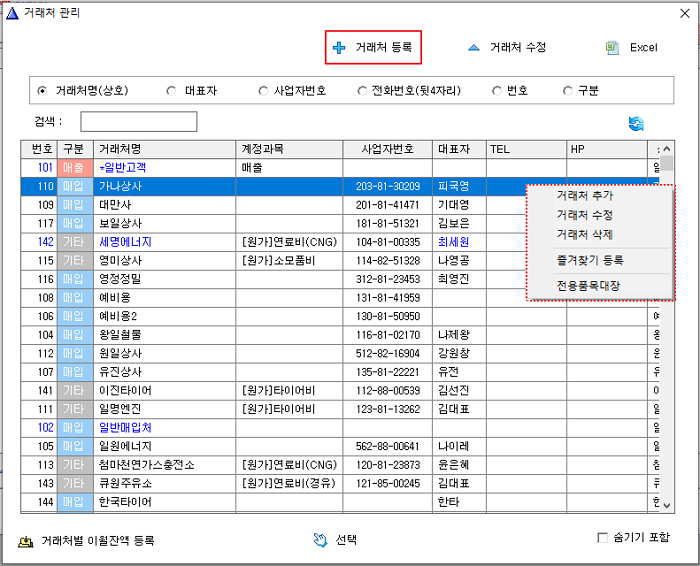The image size is (700, 566).
Task: Select the 첨마천연가스충전소 row
Action: [x=340, y=465]
